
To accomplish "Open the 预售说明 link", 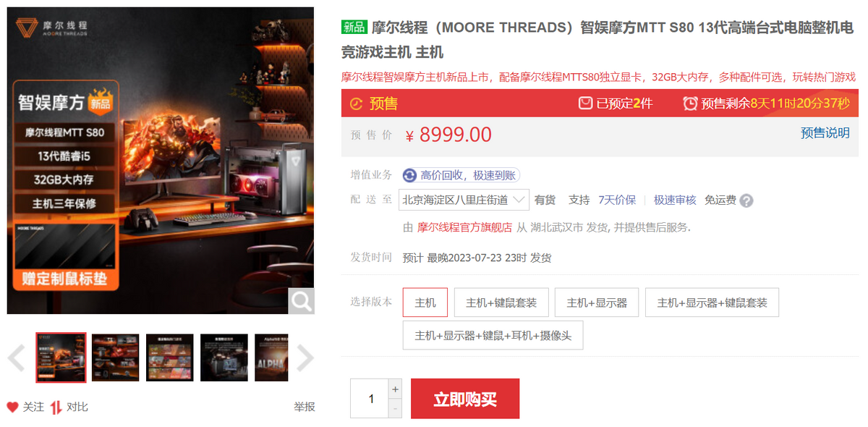I will tap(825, 133).
